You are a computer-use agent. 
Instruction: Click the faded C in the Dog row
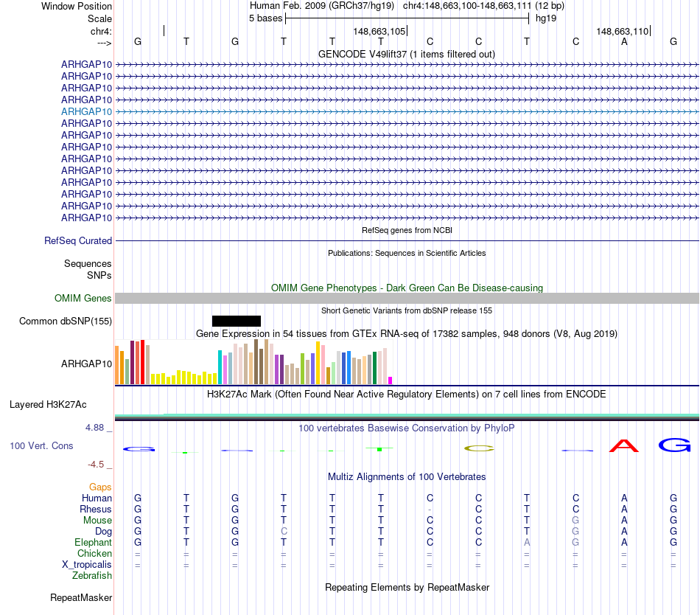pos(284,532)
